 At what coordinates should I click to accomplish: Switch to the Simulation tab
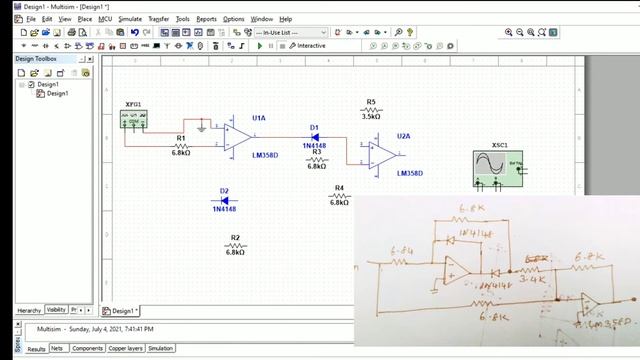(160, 348)
